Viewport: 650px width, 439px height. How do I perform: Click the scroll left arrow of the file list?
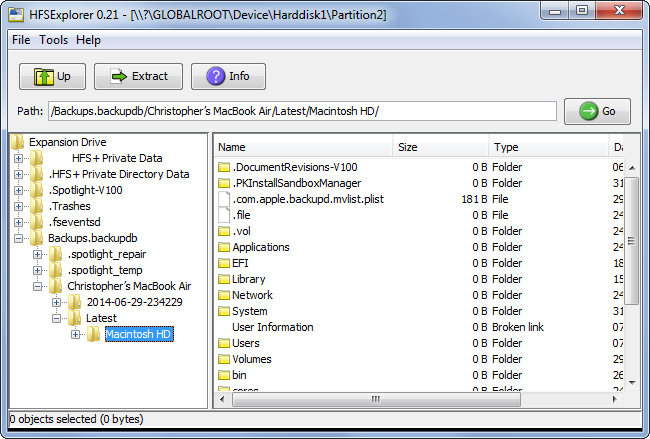(222, 400)
